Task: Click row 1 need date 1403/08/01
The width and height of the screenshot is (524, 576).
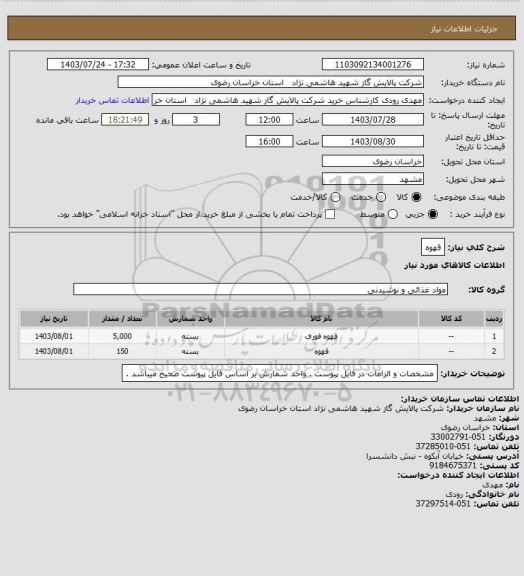Action: click(54, 336)
